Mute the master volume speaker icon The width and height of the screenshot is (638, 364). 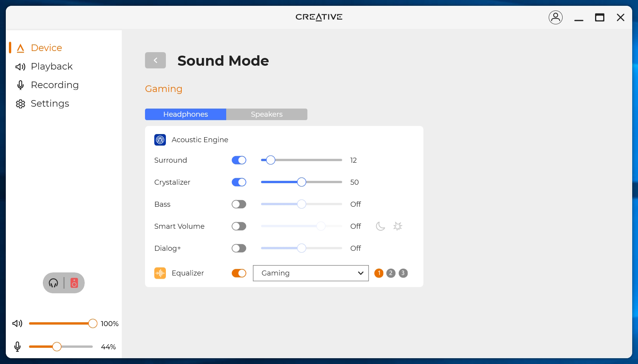(17, 323)
